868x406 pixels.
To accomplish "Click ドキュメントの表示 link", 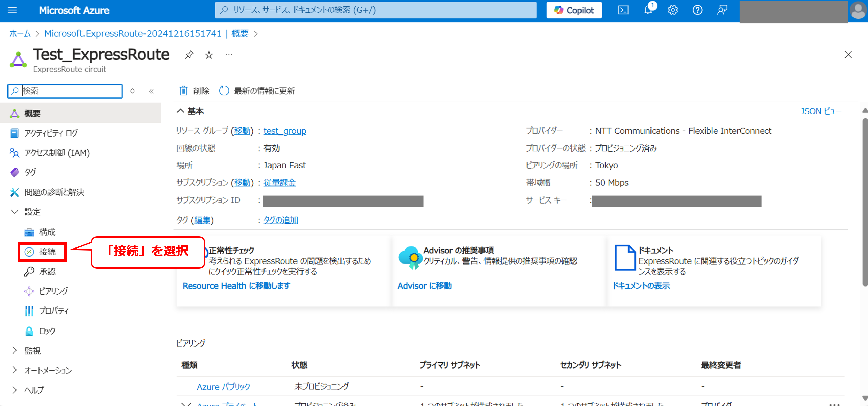I will [x=641, y=285].
